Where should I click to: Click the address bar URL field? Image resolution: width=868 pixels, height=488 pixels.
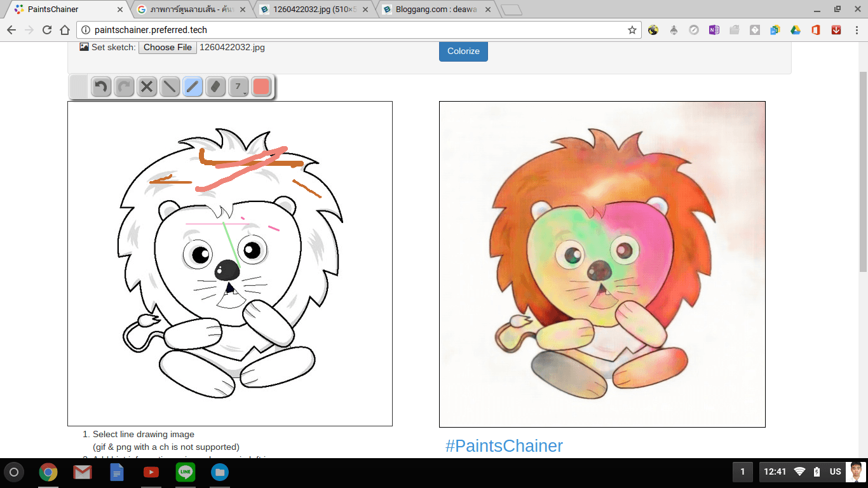[x=359, y=30]
